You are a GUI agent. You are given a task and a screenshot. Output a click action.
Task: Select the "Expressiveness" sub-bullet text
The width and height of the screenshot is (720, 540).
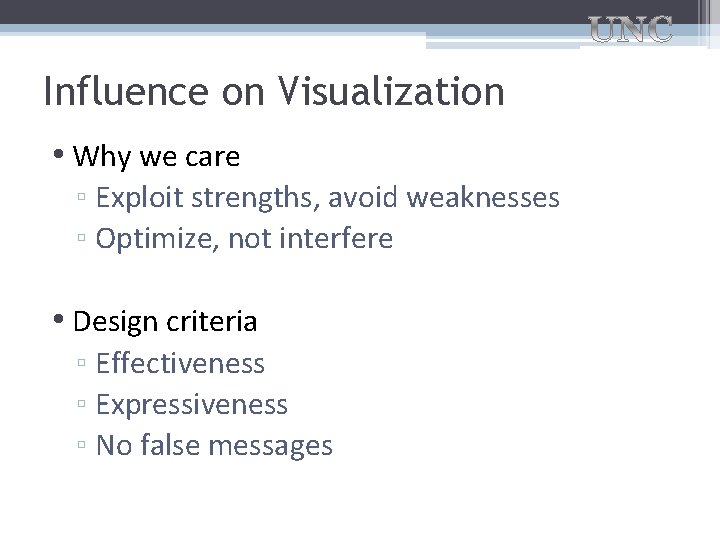[192, 404]
